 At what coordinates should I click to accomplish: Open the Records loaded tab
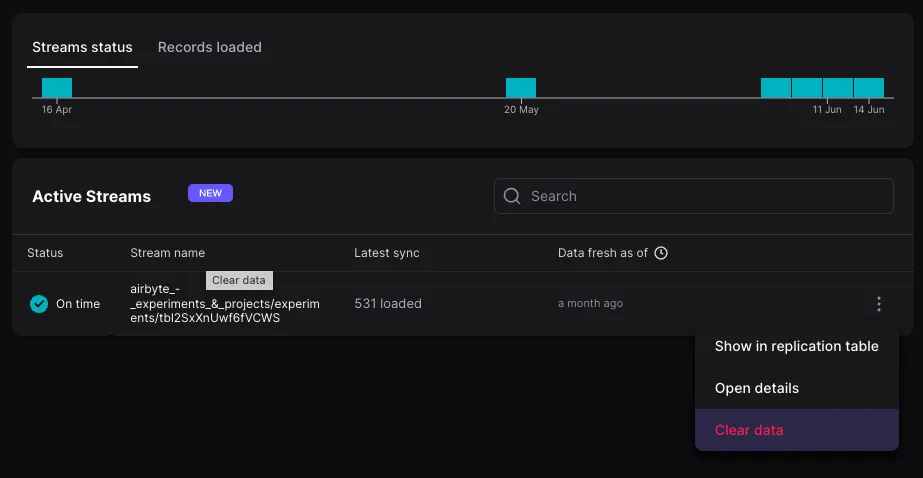click(x=210, y=47)
